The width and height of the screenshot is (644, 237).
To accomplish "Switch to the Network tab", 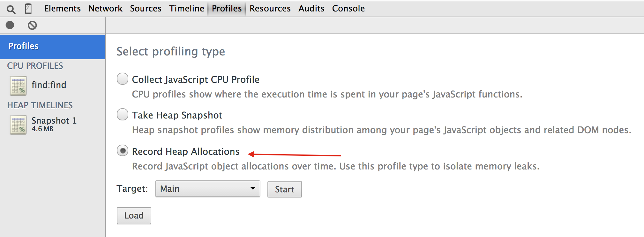I will (105, 9).
